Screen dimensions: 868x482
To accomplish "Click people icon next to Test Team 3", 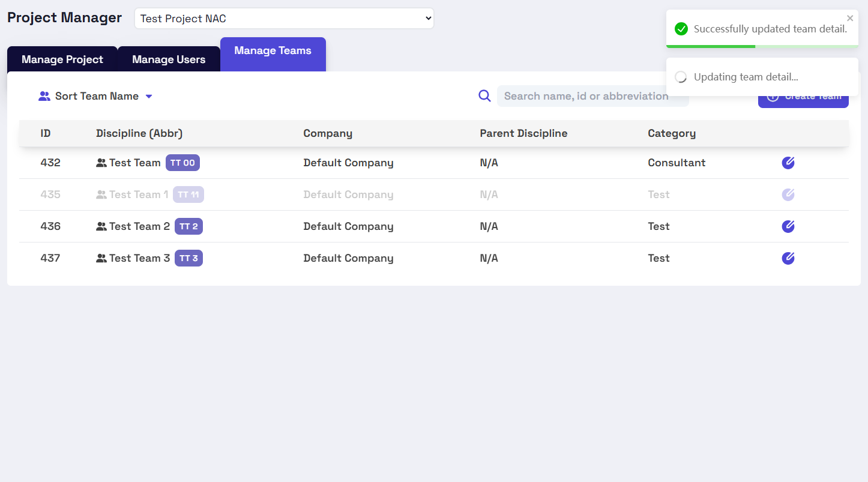I will (x=101, y=258).
